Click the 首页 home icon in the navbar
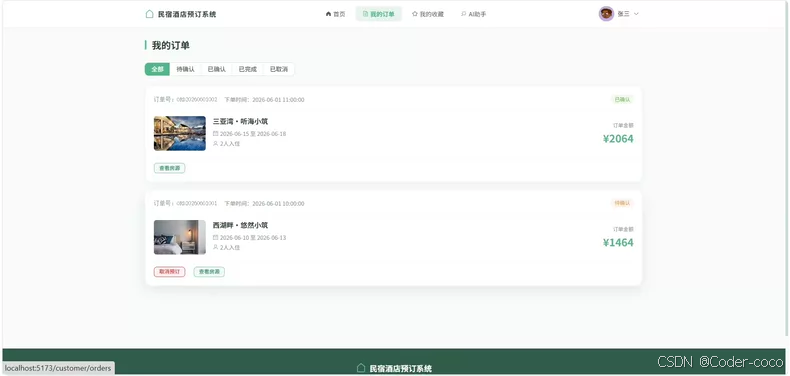The image size is (790, 376). [x=328, y=14]
